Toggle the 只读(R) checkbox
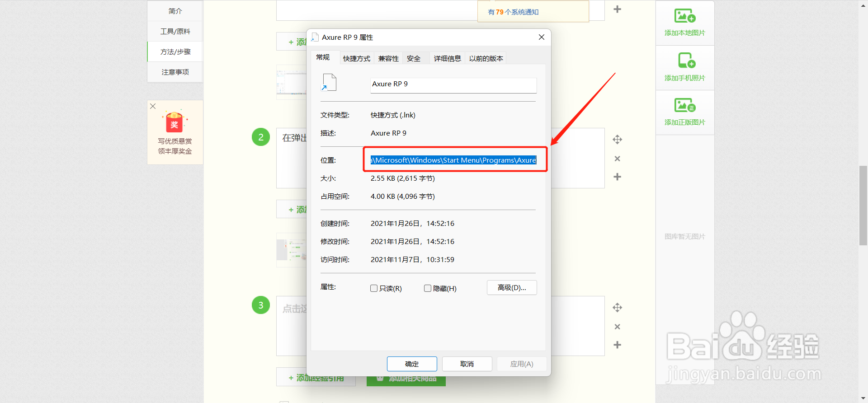 [374, 288]
